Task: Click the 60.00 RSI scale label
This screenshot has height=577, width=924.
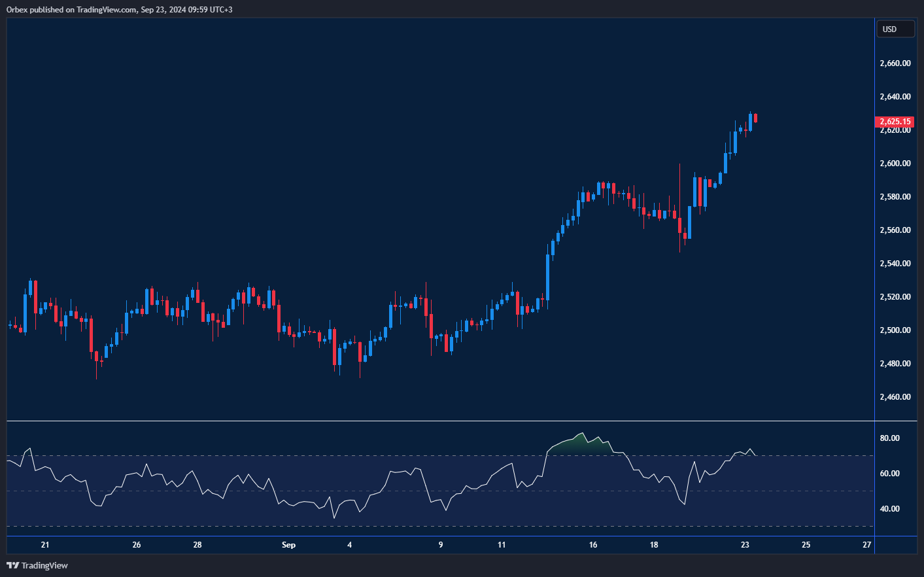Action: coord(889,474)
